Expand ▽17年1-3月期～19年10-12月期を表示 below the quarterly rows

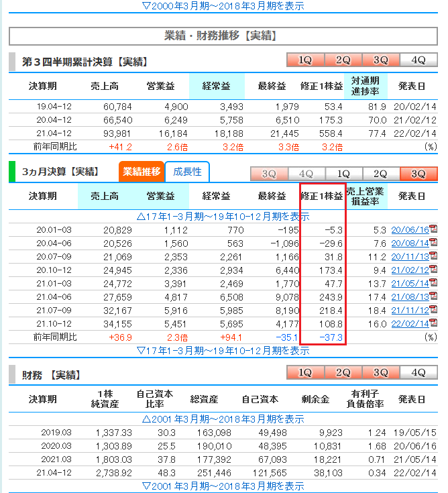click(223, 350)
